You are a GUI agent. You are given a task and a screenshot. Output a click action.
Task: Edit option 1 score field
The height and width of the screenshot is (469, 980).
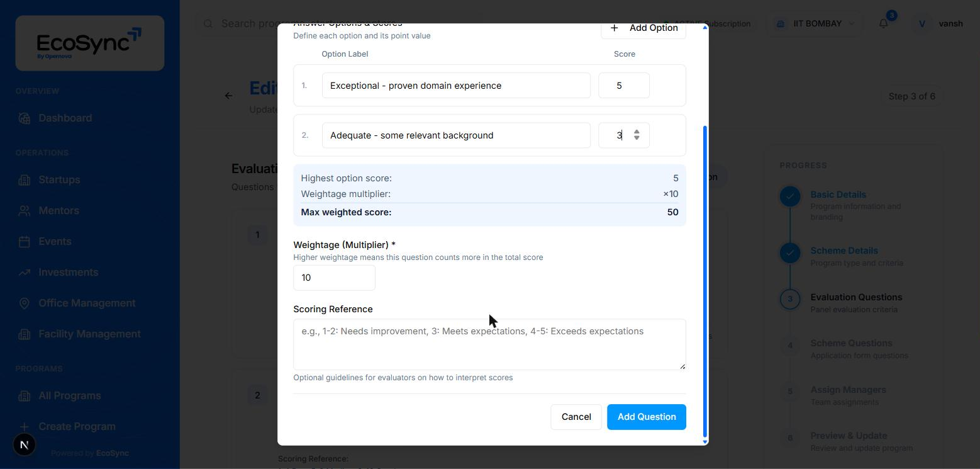(624, 86)
